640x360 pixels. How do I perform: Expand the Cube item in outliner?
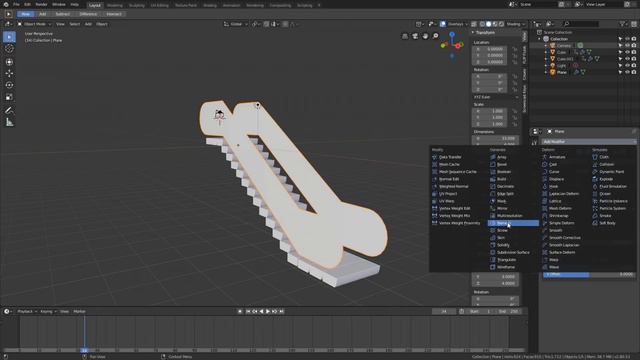pyautogui.click(x=546, y=52)
